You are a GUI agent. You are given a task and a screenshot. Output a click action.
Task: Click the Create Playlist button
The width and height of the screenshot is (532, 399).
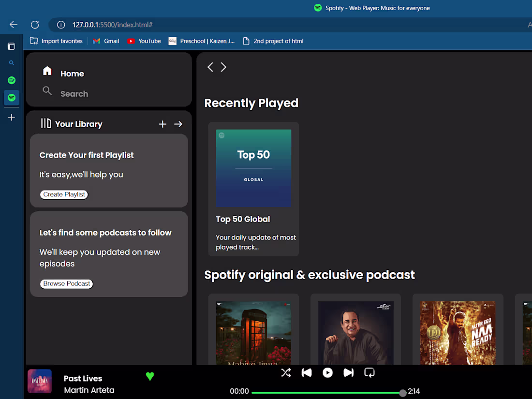[64, 194]
